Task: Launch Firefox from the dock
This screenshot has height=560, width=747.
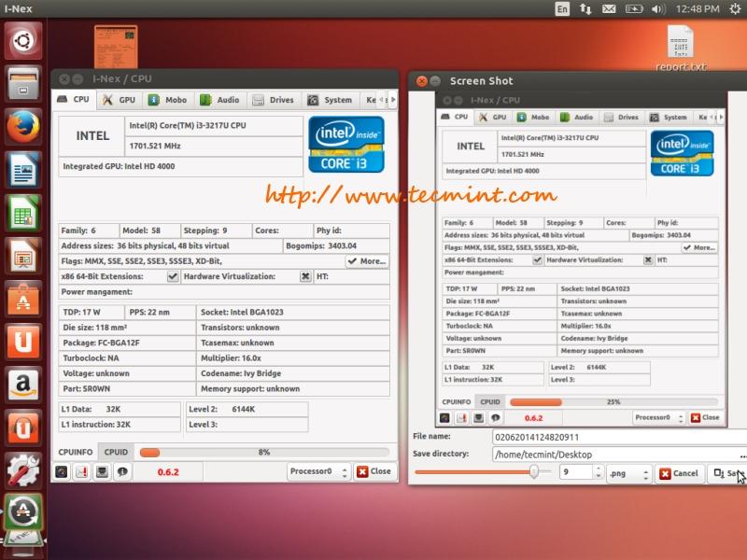Action: point(22,126)
